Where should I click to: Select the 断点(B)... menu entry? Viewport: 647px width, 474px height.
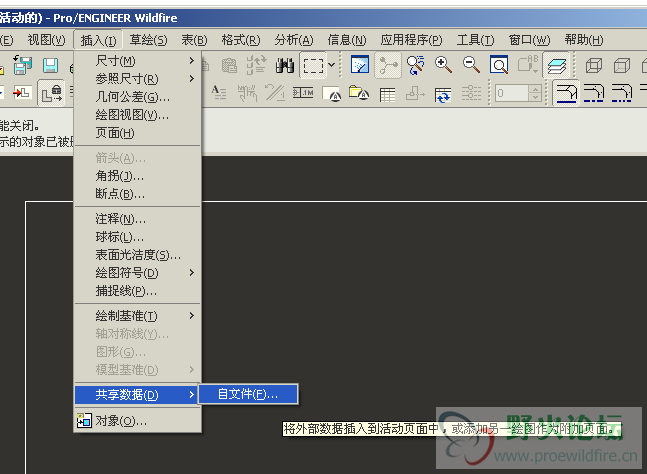tap(138, 194)
